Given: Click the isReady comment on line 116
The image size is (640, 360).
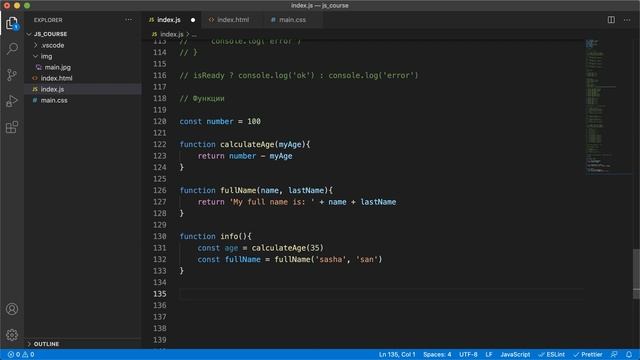Looking at the screenshot, I should tap(299, 76).
